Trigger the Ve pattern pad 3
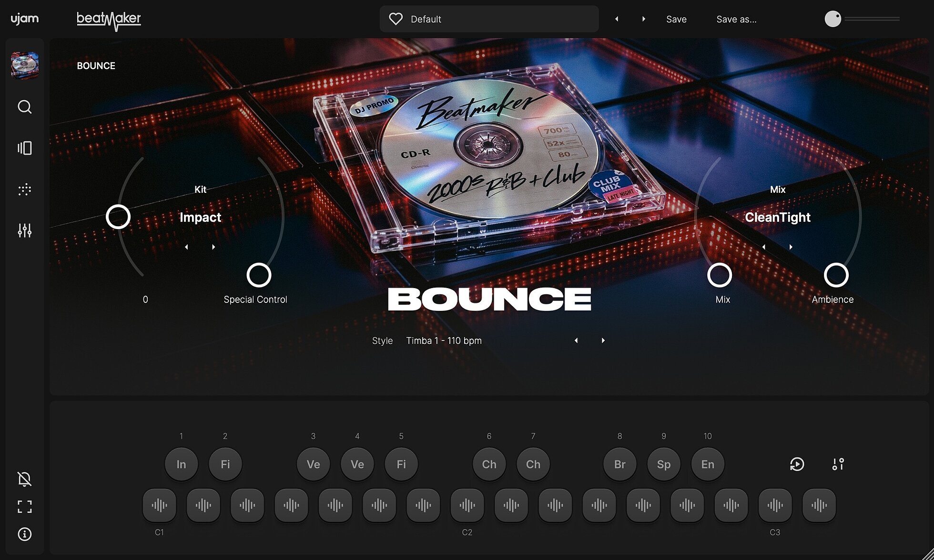The height and width of the screenshot is (560, 934). pyautogui.click(x=313, y=464)
